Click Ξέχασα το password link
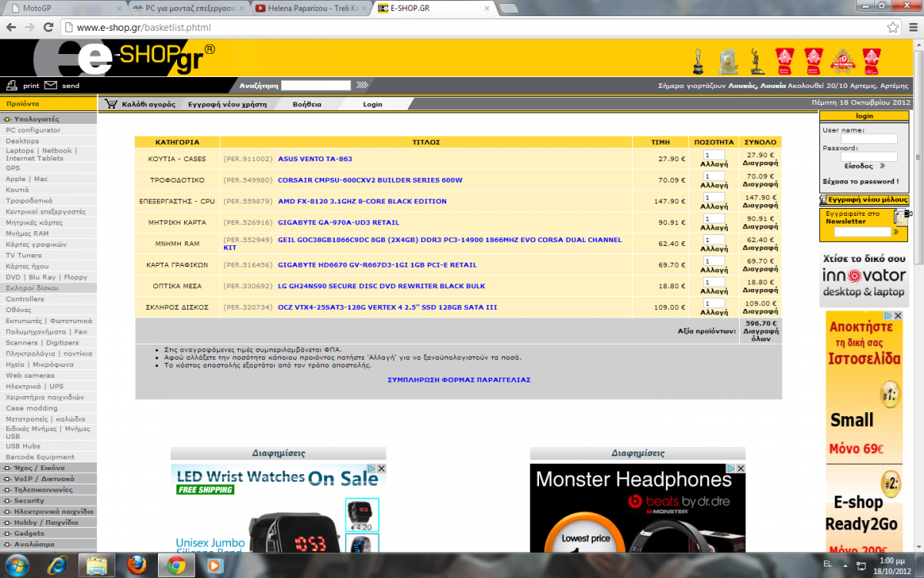 (860, 182)
